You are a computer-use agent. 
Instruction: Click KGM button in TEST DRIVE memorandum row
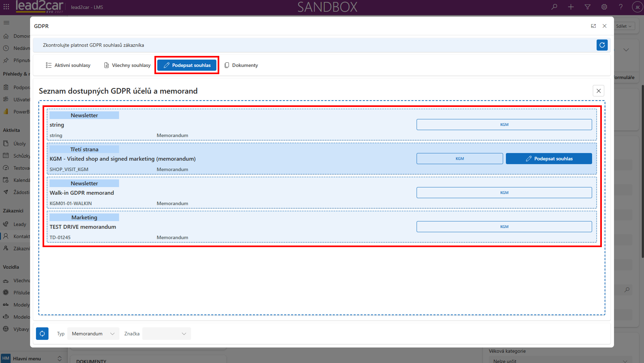[504, 226]
